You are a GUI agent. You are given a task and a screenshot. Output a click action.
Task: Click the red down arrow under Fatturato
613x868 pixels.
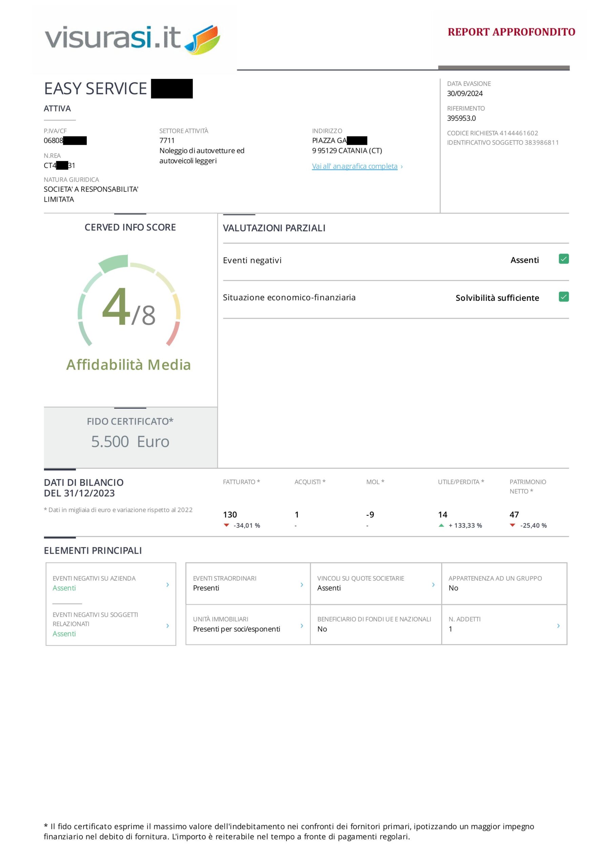pyautogui.click(x=226, y=525)
